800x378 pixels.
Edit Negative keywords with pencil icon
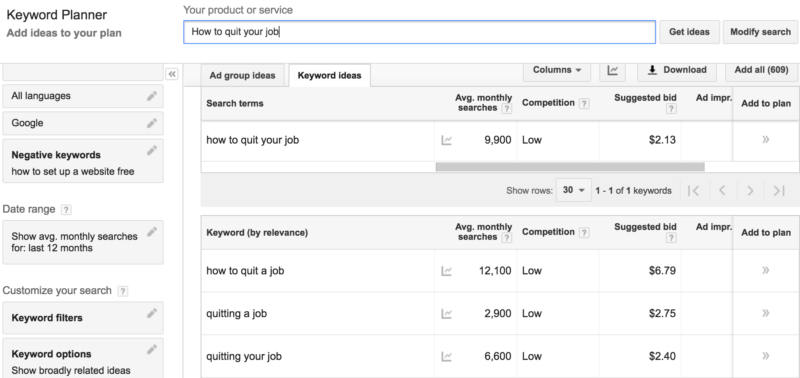coord(152,150)
